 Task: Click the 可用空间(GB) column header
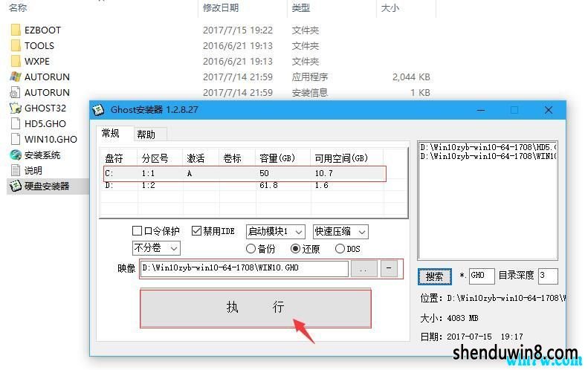point(347,158)
